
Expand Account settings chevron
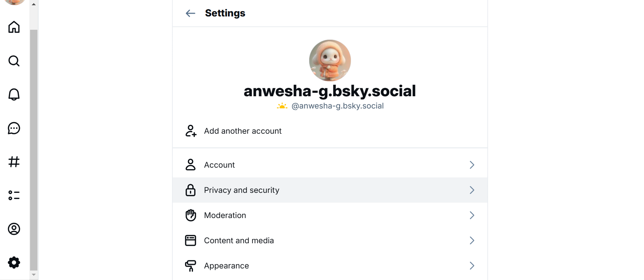click(472, 165)
